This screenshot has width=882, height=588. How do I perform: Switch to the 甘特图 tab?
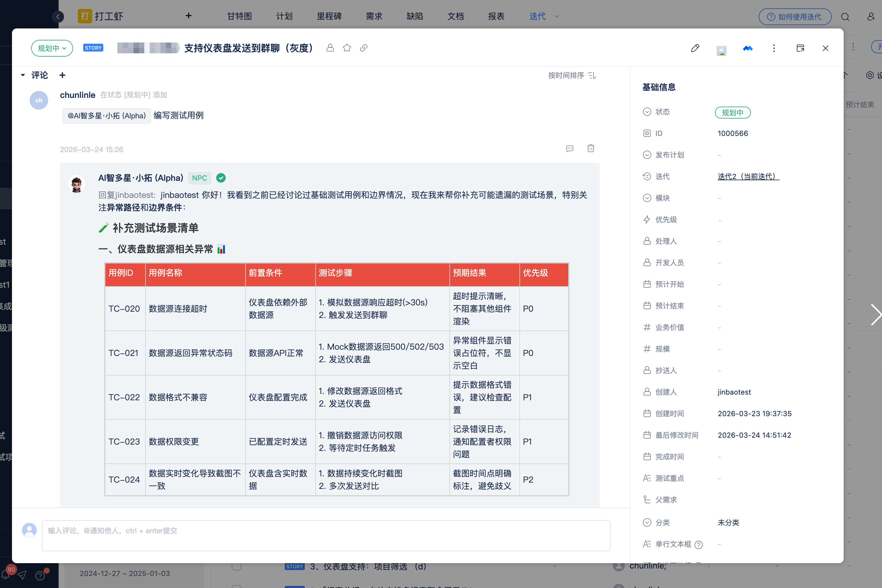pos(239,16)
